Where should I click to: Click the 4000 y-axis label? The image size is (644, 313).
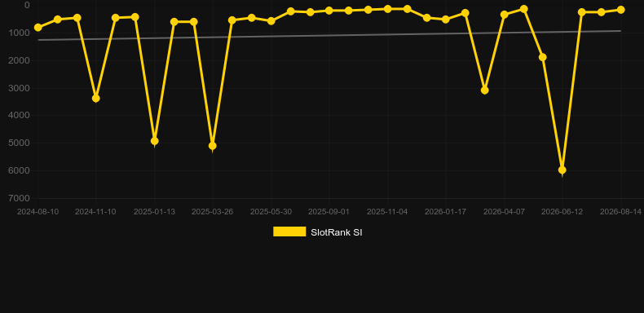click(20, 116)
